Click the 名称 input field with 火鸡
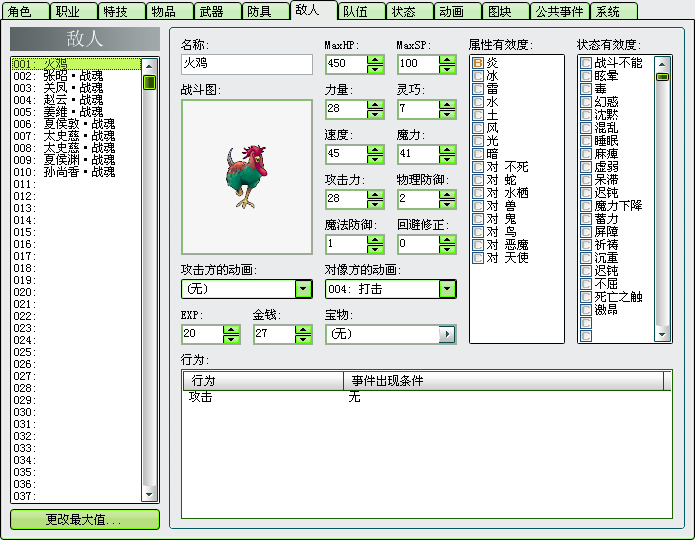 click(x=247, y=64)
